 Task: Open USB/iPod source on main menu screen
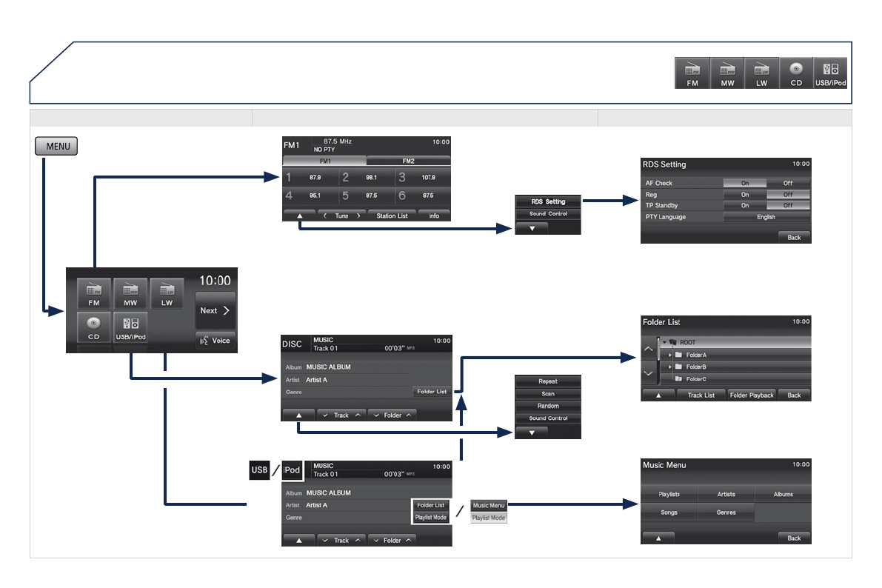click(130, 328)
